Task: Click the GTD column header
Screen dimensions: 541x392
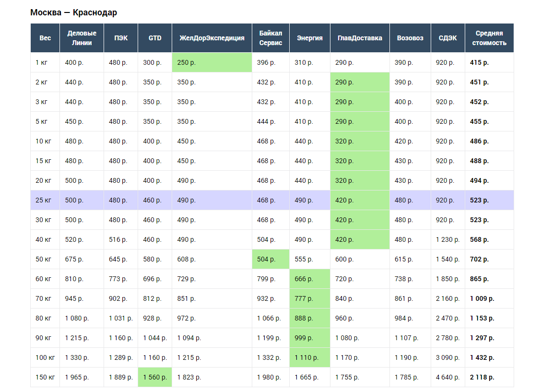Action: (x=155, y=38)
